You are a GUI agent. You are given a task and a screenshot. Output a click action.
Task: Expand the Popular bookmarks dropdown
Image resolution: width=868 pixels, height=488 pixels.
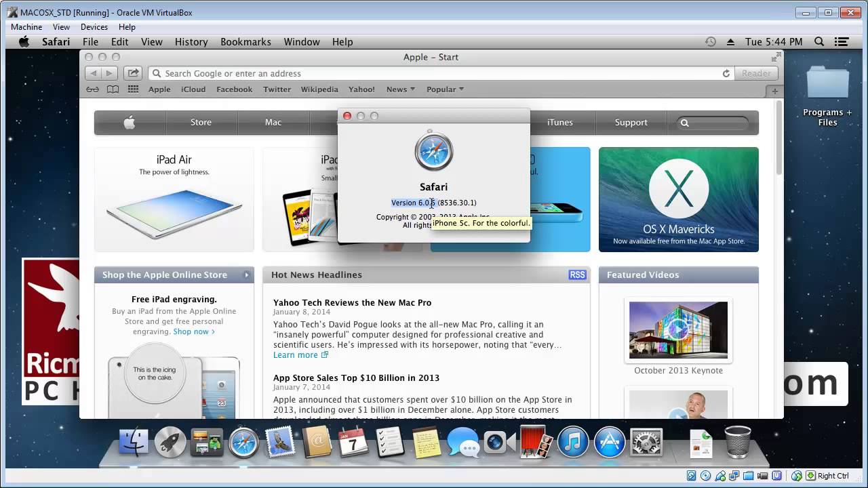tap(445, 89)
